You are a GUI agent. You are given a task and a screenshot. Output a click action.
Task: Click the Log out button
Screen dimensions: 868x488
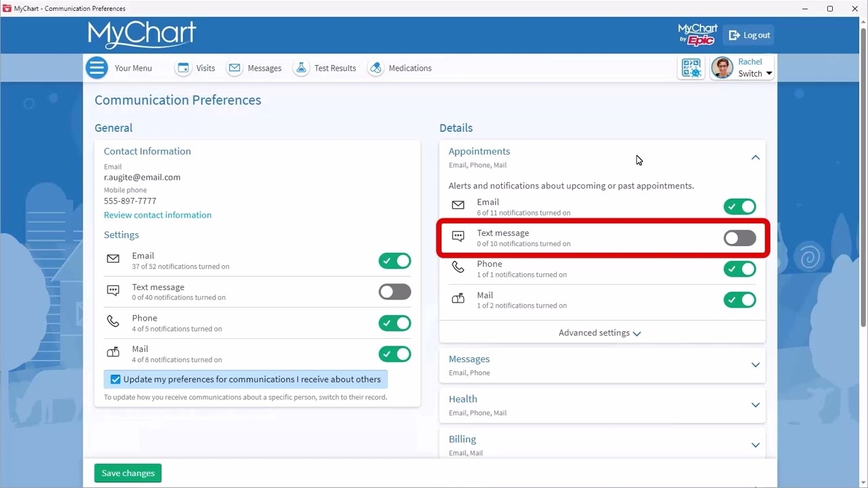coord(749,35)
